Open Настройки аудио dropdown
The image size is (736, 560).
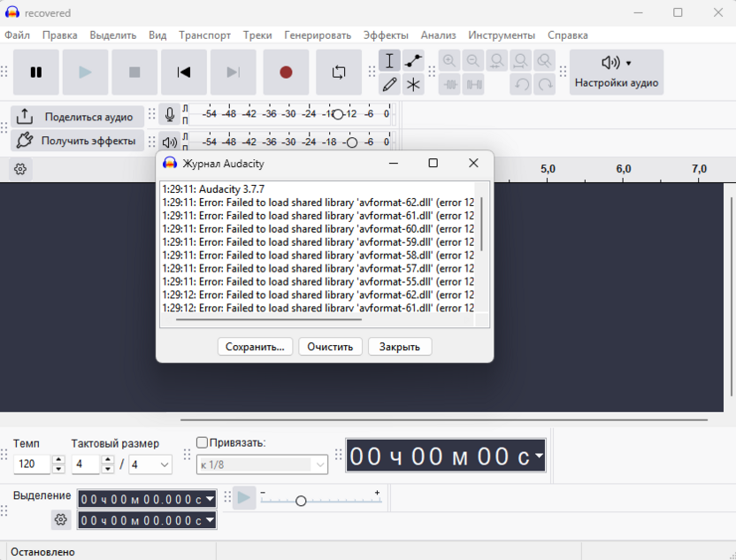click(617, 72)
